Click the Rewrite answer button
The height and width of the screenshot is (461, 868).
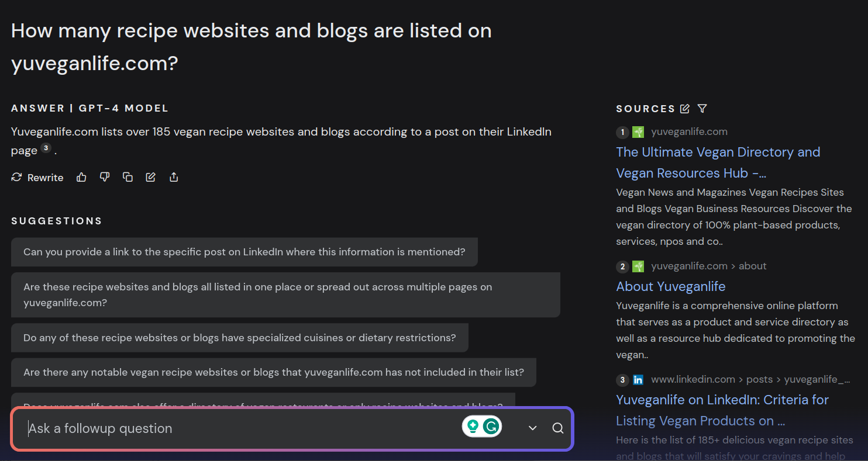click(37, 177)
